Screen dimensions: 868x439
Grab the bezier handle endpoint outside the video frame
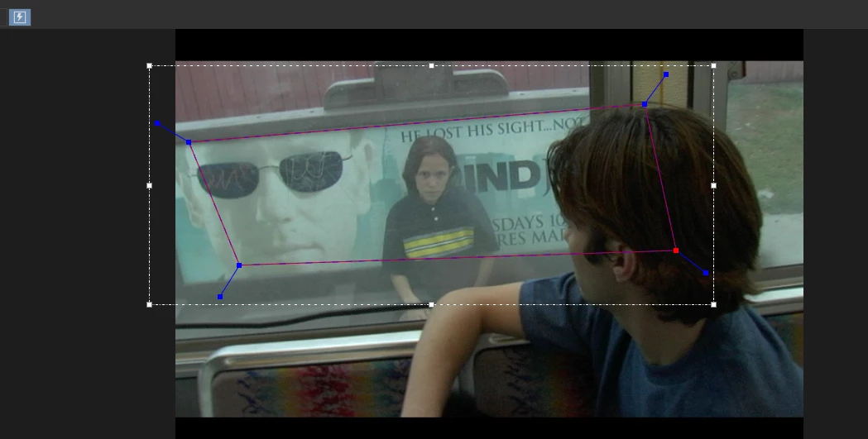pyautogui.click(x=157, y=123)
